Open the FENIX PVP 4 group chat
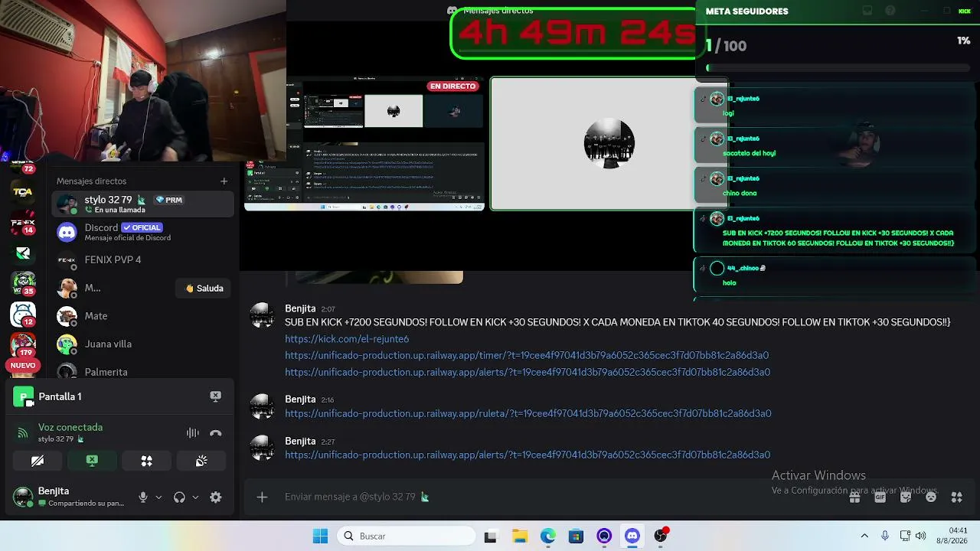Viewport: 980px width, 551px height. coord(142,260)
